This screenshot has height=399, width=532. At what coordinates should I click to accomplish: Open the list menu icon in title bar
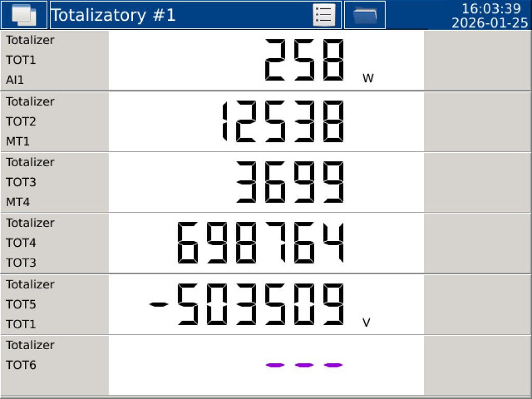tap(324, 15)
